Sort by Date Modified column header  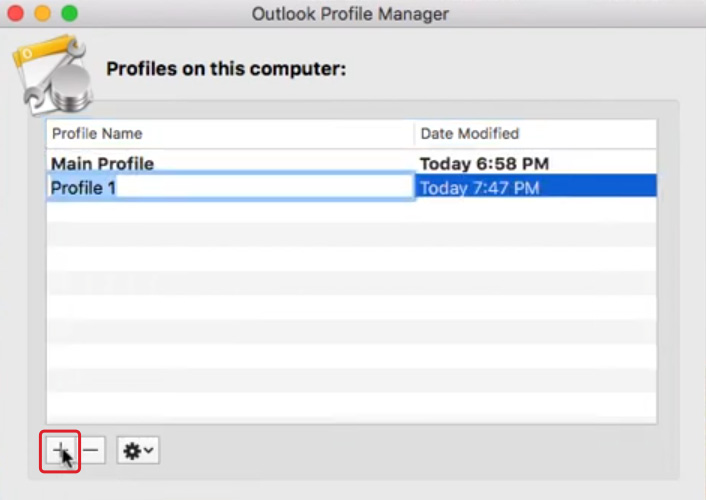535,134
